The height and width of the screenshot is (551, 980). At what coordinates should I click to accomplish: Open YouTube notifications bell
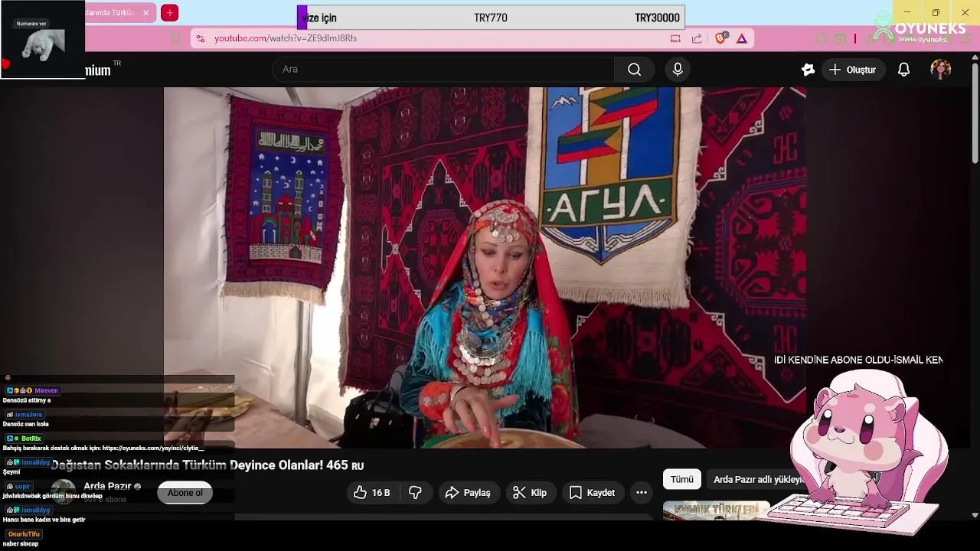[903, 70]
